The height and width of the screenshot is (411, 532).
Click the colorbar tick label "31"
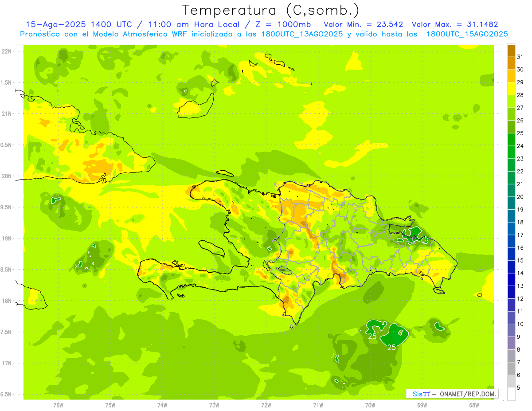520,57
